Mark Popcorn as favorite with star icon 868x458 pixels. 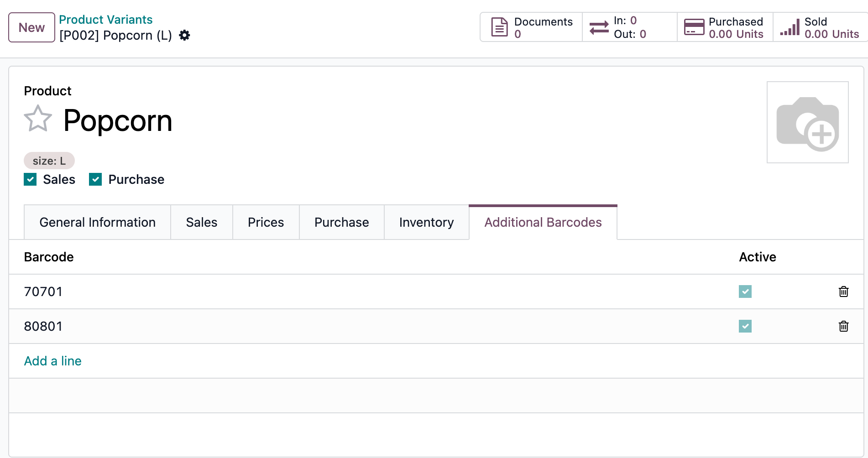pos(38,119)
